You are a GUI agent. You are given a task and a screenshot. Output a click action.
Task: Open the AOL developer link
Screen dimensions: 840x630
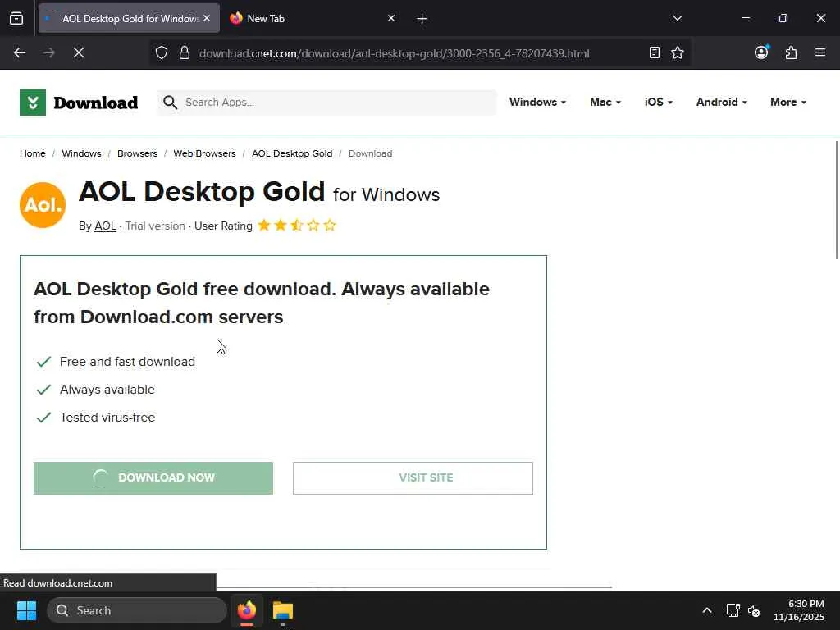point(105,226)
